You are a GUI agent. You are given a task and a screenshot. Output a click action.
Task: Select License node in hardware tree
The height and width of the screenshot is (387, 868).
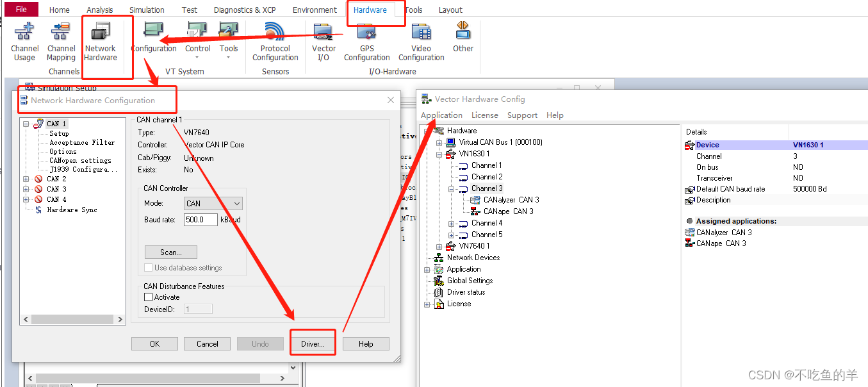(459, 304)
